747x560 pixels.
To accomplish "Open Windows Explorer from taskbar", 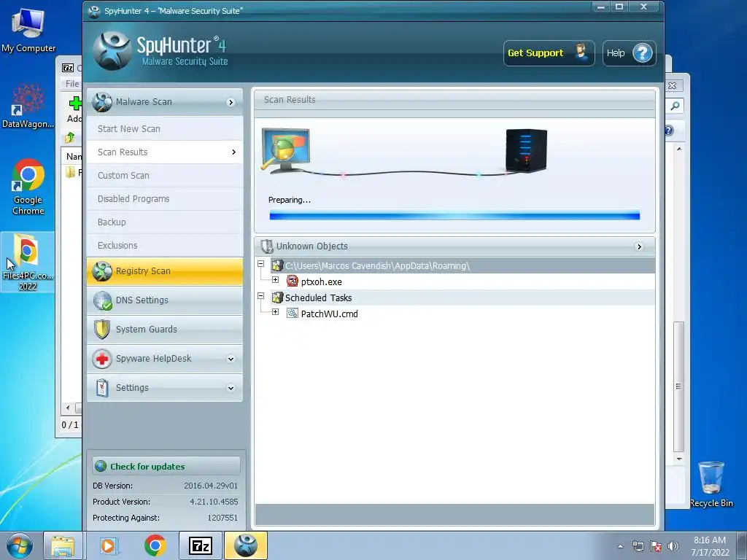I will point(63,545).
